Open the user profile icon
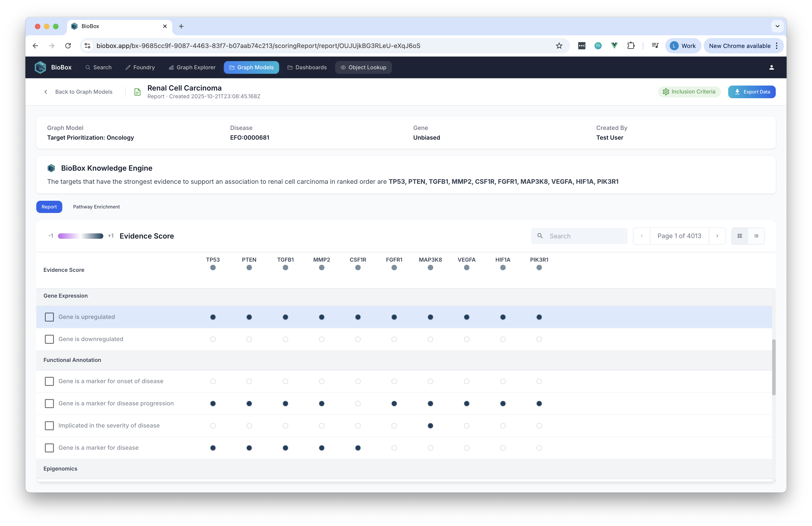The width and height of the screenshot is (812, 526). pyautogui.click(x=771, y=67)
